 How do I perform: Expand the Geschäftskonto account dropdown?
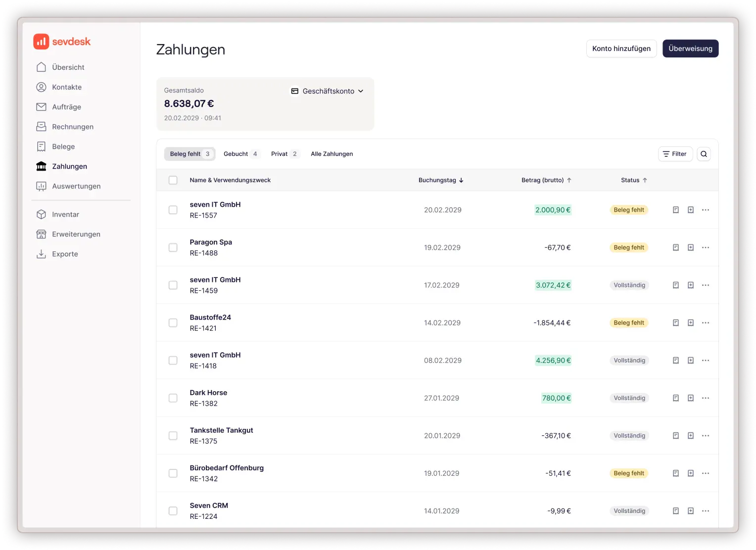click(x=328, y=91)
